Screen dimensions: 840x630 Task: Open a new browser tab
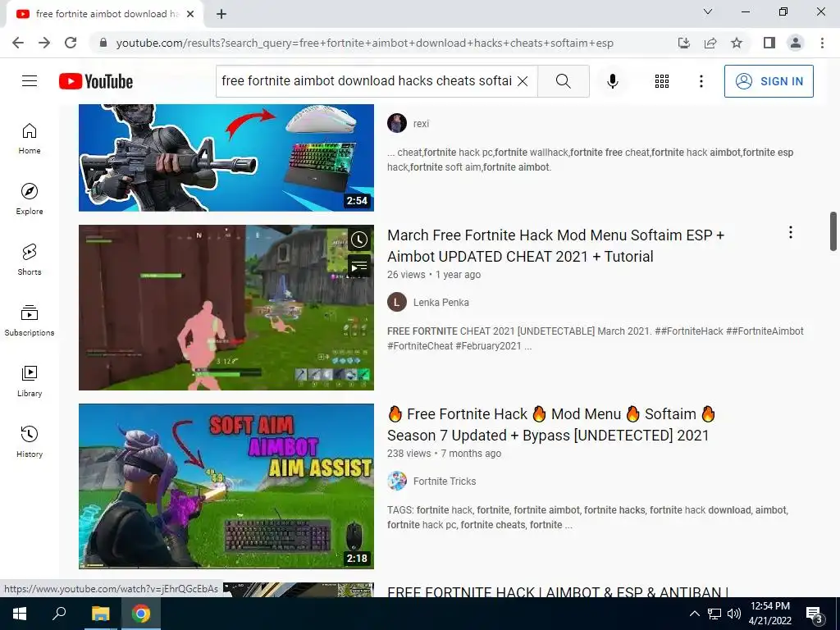point(221,15)
